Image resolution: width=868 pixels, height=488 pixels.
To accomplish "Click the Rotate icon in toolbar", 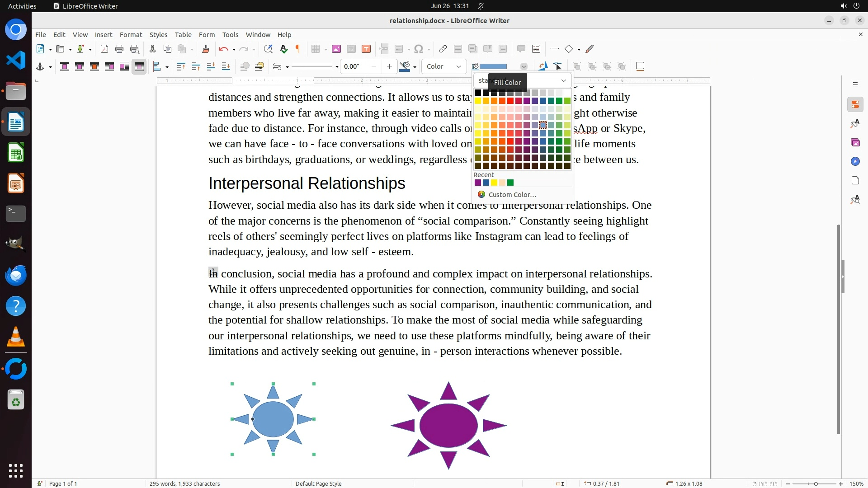I will (543, 66).
